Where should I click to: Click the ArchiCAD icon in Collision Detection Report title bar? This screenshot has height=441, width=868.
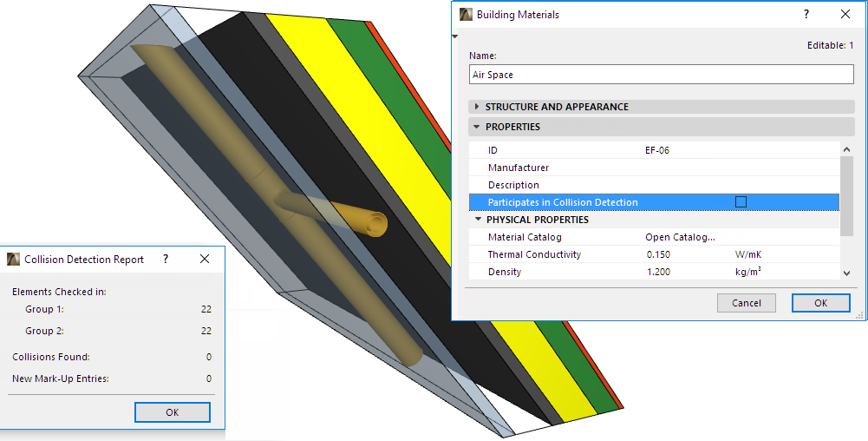pyautogui.click(x=13, y=259)
